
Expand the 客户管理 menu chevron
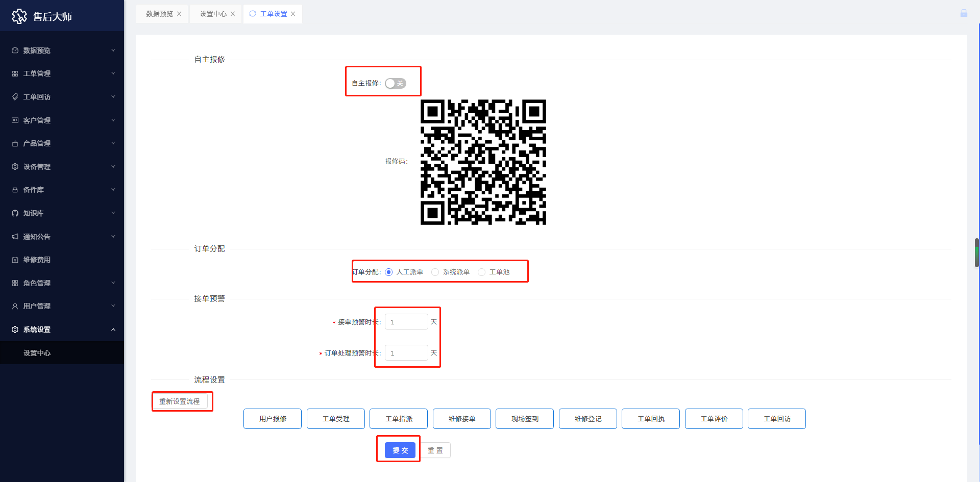pos(113,120)
